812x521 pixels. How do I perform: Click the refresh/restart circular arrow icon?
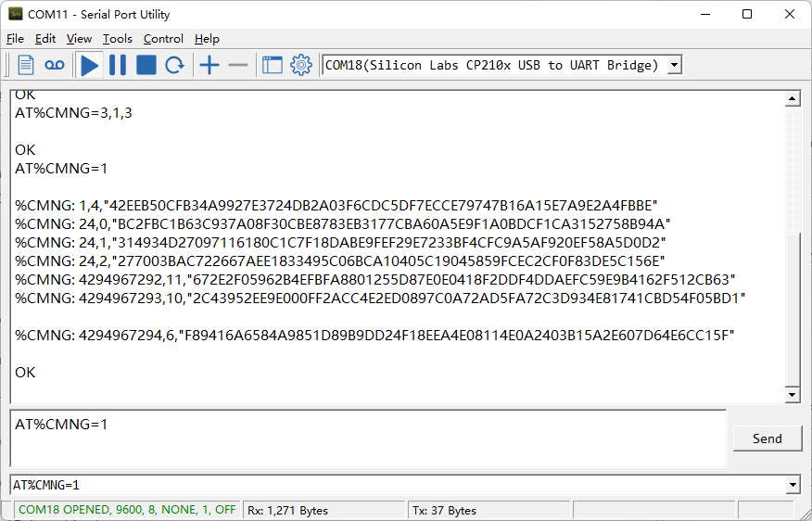pos(174,65)
